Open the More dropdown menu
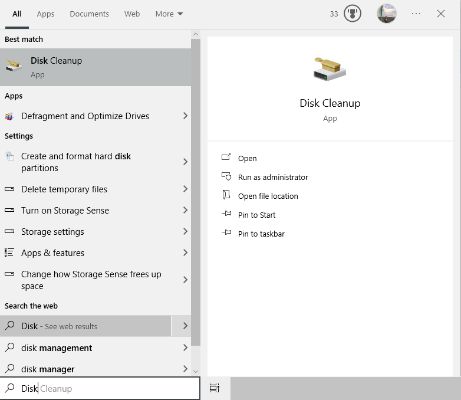 (x=169, y=14)
